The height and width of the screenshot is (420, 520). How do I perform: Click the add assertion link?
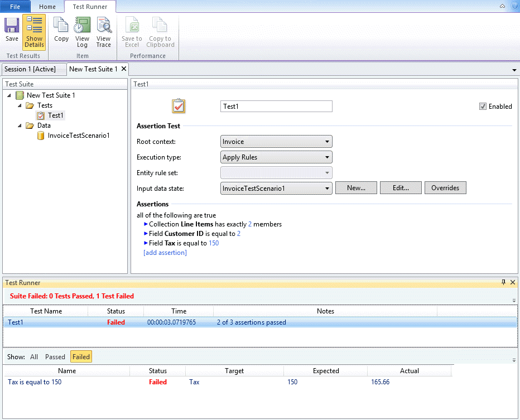coord(165,253)
